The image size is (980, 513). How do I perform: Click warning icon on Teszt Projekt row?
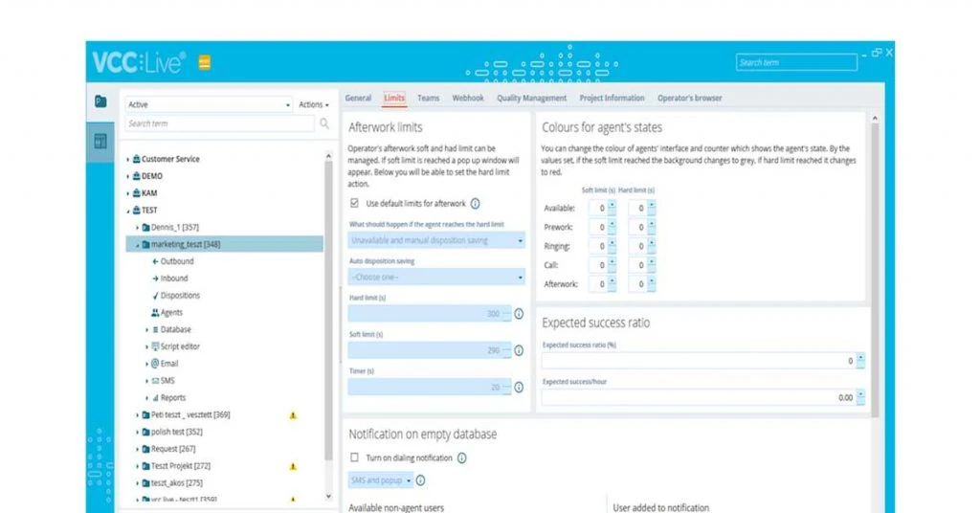pos(293,467)
